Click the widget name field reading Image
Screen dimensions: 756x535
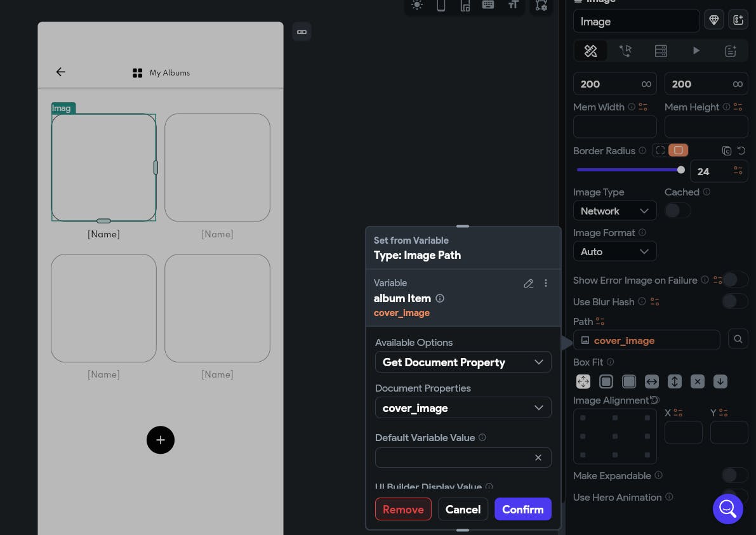click(x=636, y=21)
